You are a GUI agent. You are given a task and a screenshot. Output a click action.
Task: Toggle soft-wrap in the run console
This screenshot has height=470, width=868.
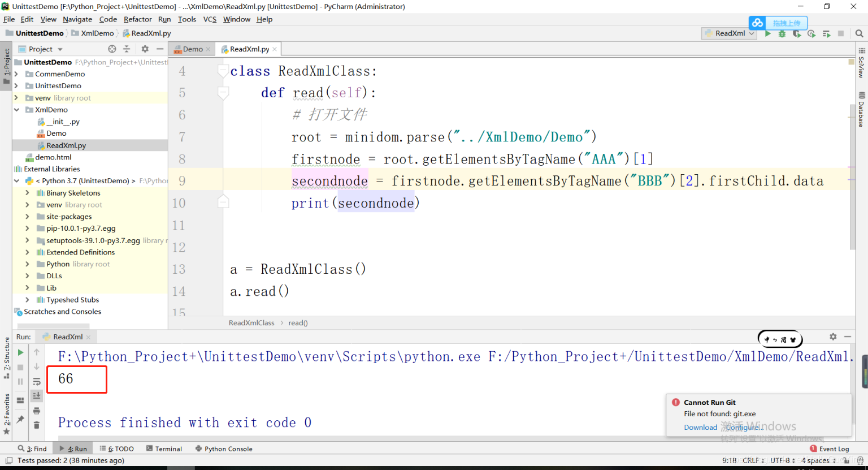(x=36, y=381)
